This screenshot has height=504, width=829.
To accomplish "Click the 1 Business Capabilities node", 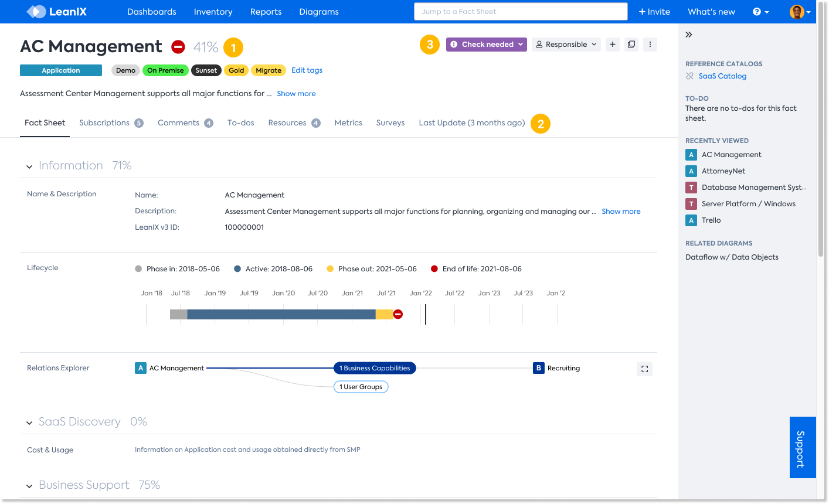I will 375,368.
